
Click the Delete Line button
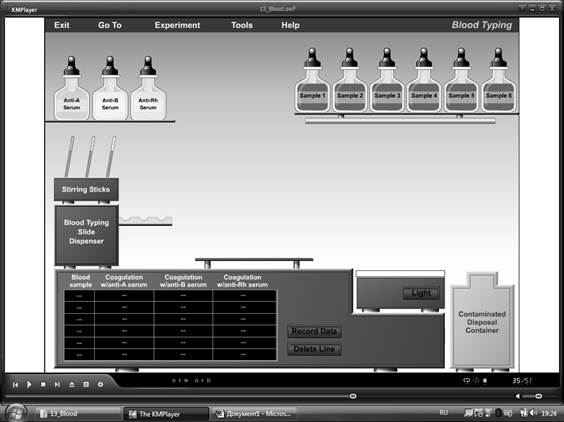click(x=314, y=349)
